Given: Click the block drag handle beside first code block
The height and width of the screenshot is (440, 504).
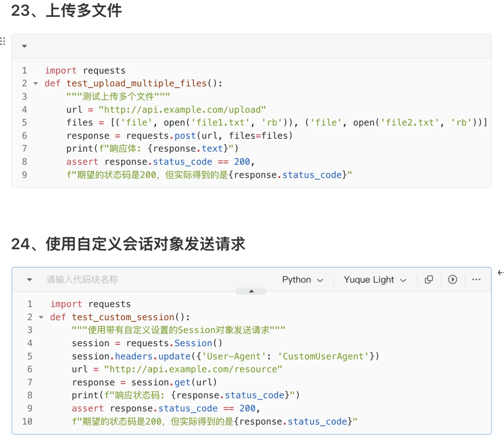Looking at the screenshot, I should pos(3,41).
